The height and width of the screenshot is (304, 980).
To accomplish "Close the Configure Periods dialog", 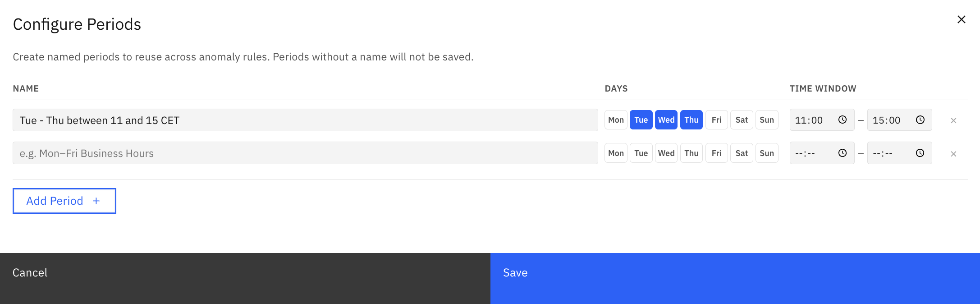I will pos(962,19).
